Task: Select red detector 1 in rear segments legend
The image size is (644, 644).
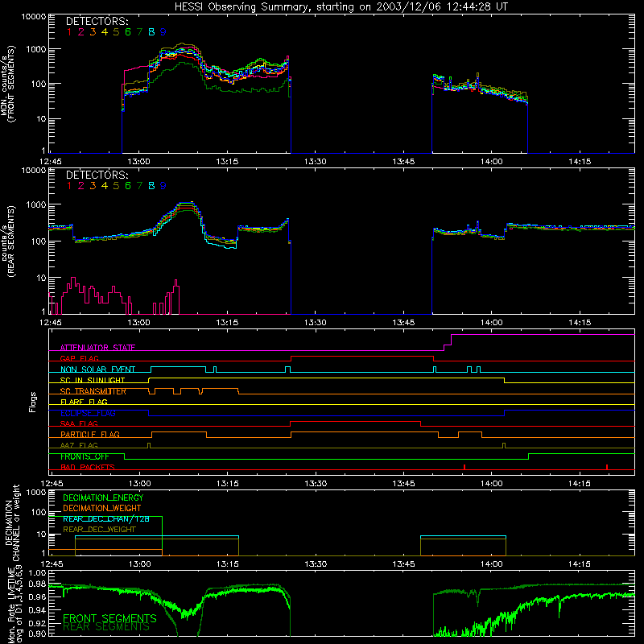Action: click(69, 186)
